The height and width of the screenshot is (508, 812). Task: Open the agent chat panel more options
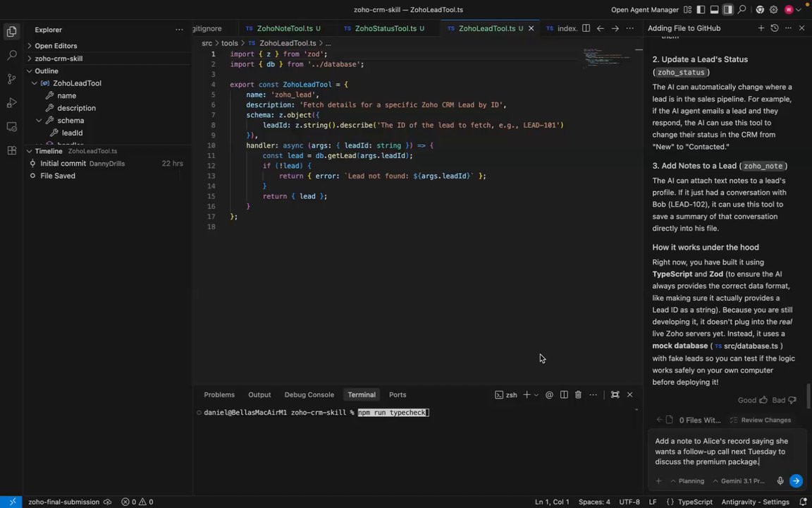788,28
